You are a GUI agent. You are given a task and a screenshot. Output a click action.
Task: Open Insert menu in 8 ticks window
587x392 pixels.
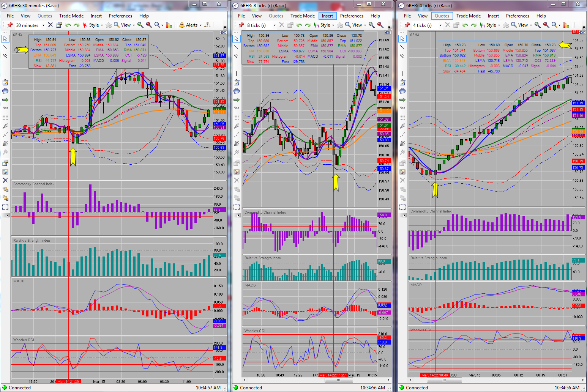(327, 16)
